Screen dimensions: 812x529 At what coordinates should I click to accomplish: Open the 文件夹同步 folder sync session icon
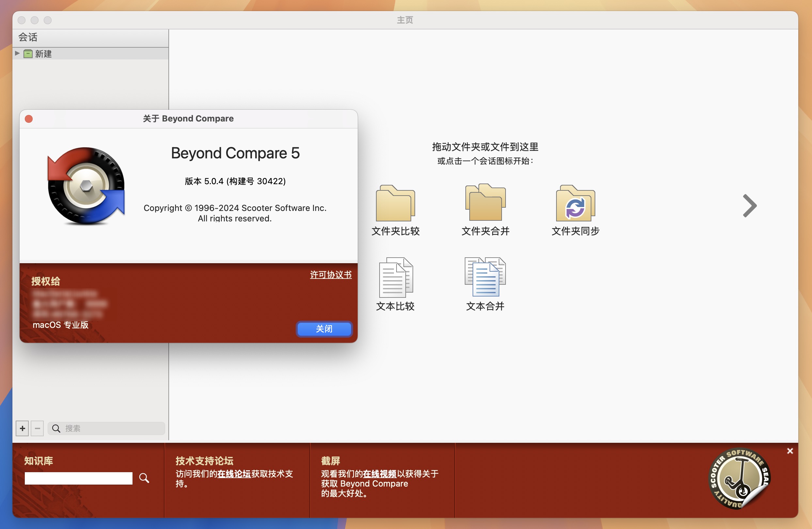pyautogui.click(x=575, y=203)
